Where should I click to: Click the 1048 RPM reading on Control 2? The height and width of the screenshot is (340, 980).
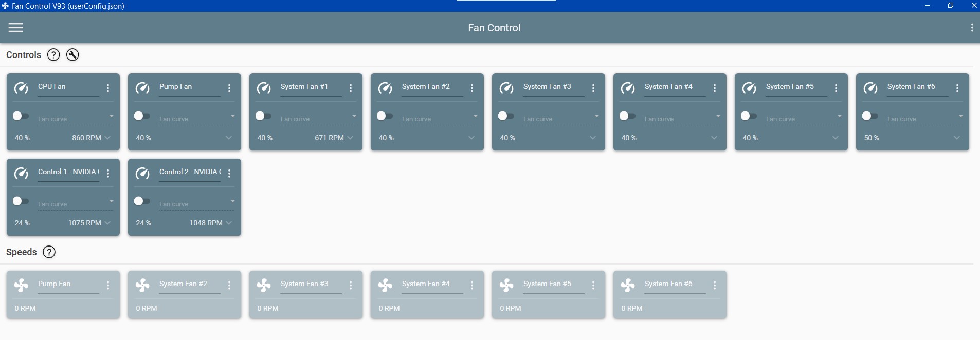point(206,223)
